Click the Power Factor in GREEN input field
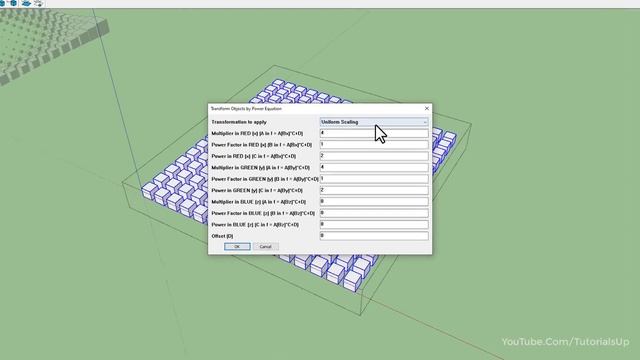Image resolution: width=640 pixels, height=360 pixels. pyautogui.click(x=374, y=179)
